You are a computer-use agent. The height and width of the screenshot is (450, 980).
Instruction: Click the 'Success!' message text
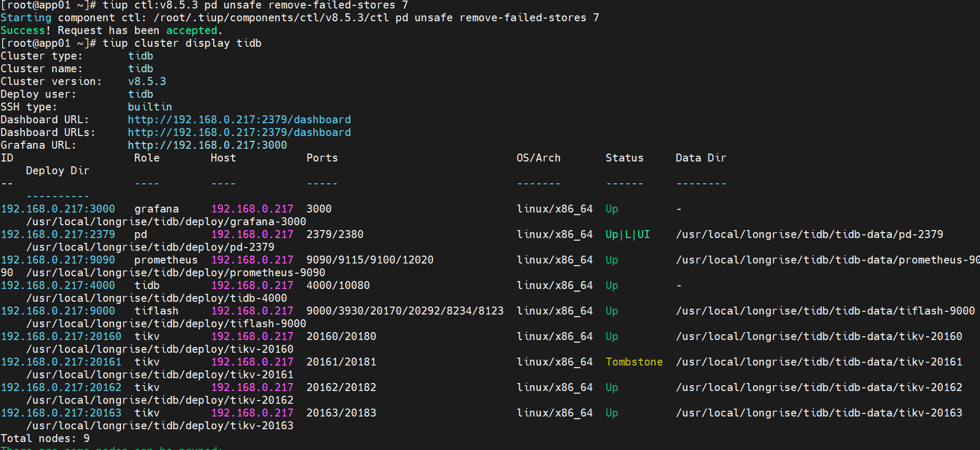coord(25,30)
